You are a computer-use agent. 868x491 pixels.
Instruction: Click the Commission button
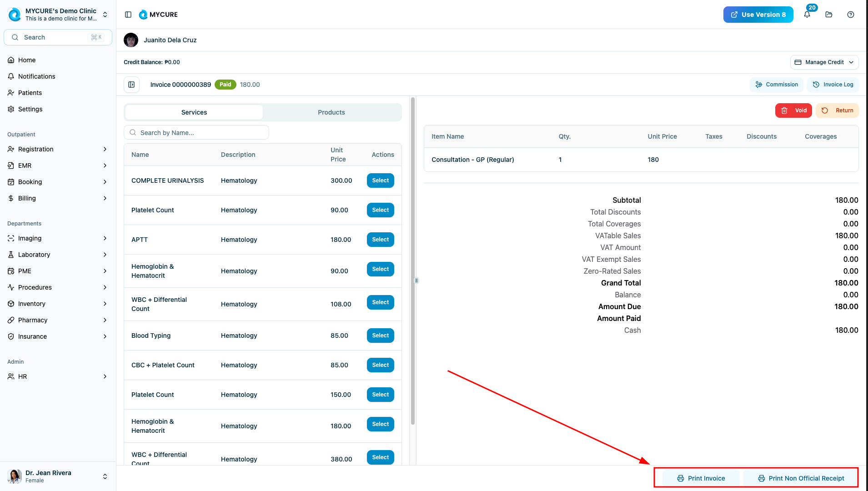777,85
